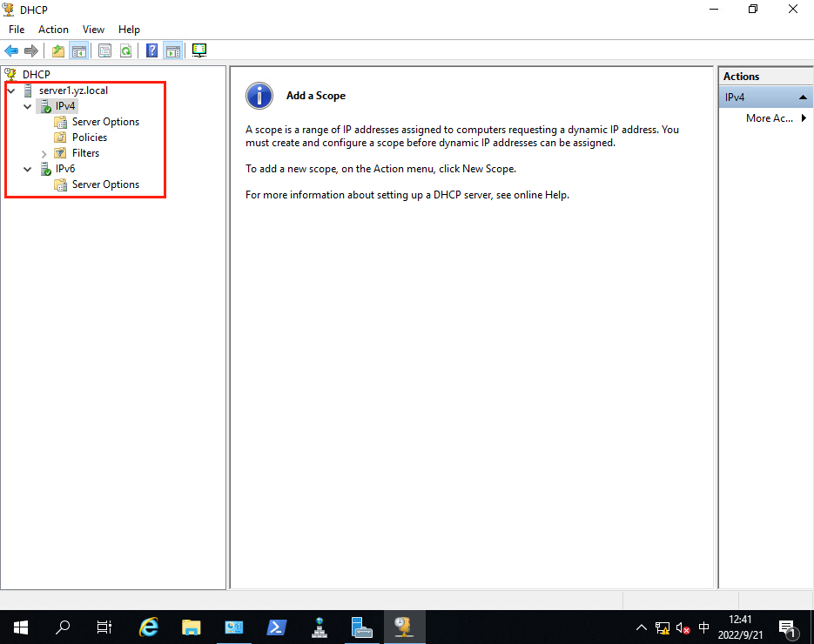Collapse the IPv4 node chevron
This screenshot has height=644, width=814.
click(x=28, y=106)
